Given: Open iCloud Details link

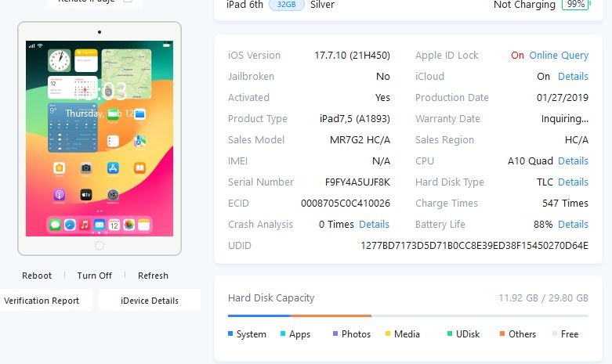Looking at the screenshot, I should pyautogui.click(x=573, y=77).
